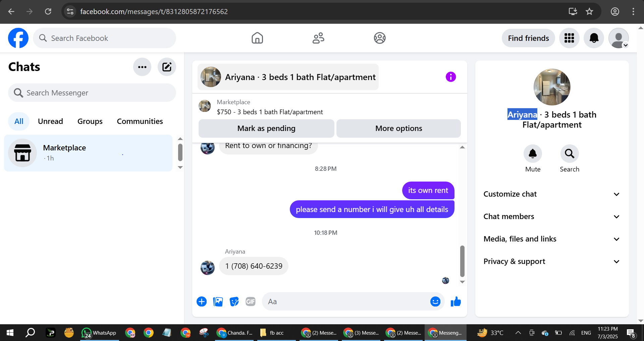Click the $750 listing thumbnail

click(x=205, y=106)
